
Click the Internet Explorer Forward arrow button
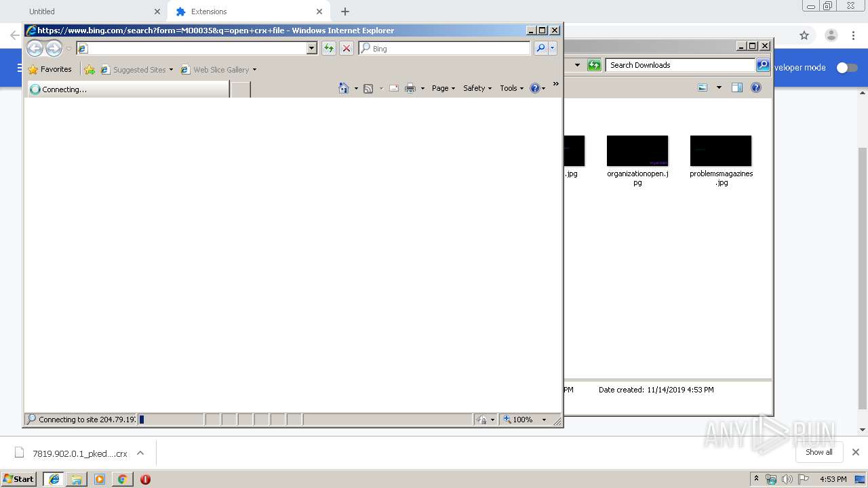pyautogui.click(x=54, y=48)
